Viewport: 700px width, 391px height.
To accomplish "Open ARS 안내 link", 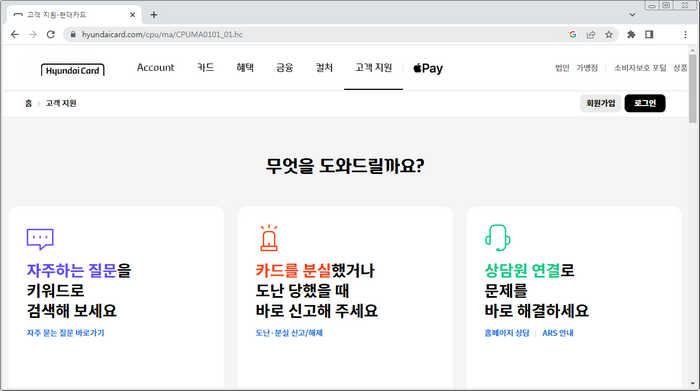I will [558, 333].
